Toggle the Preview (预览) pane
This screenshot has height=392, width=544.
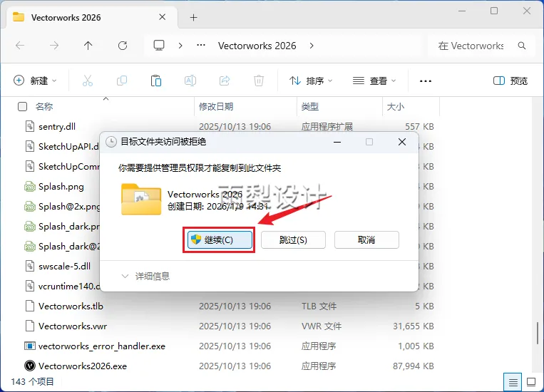510,81
